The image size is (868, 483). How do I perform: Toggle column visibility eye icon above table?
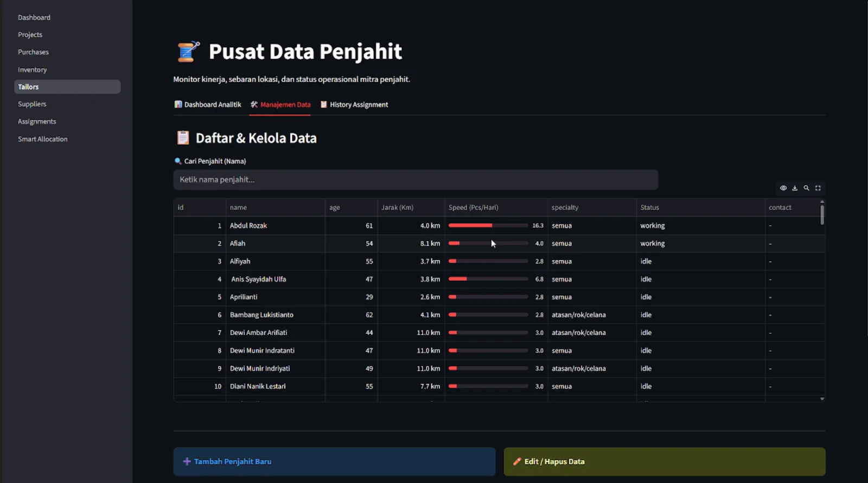(x=783, y=188)
